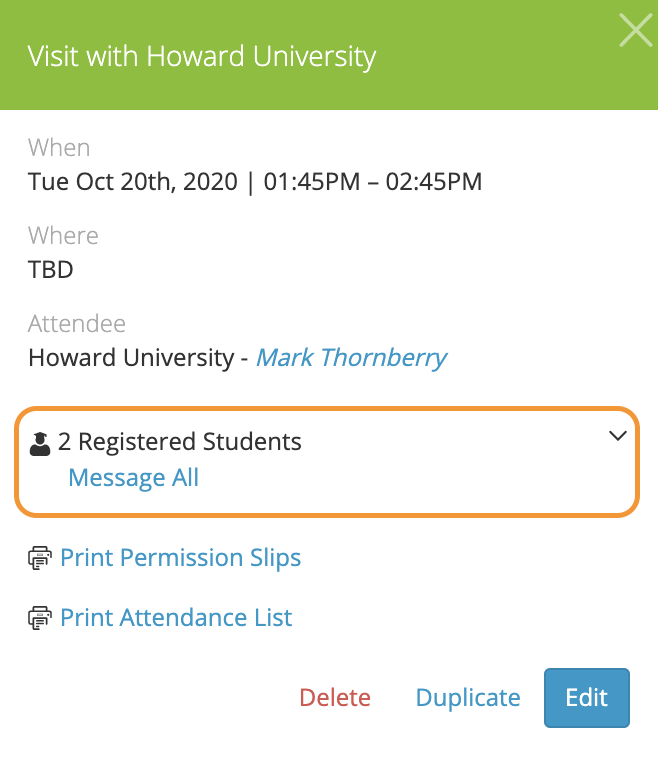Expand the registered students chevron

click(x=617, y=435)
